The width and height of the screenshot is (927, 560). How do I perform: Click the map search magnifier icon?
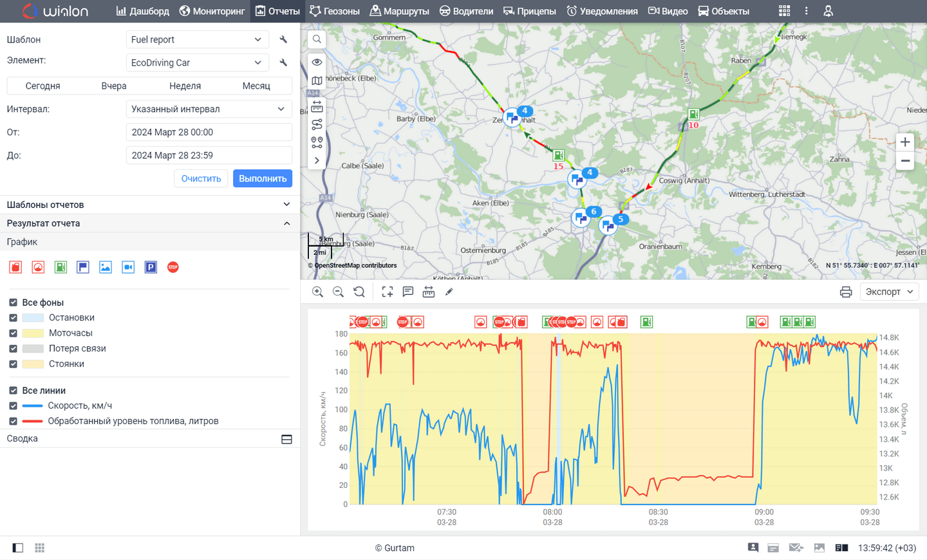pos(317,39)
